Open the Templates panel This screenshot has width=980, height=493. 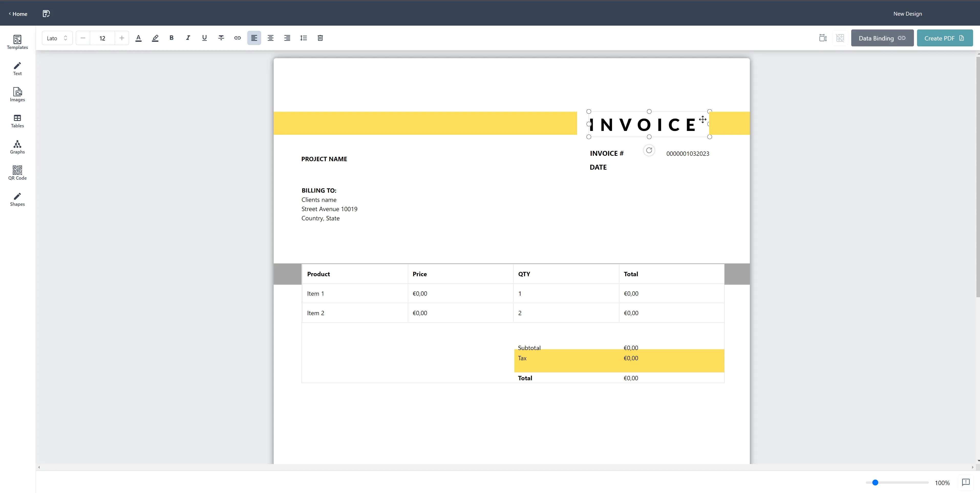click(17, 42)
